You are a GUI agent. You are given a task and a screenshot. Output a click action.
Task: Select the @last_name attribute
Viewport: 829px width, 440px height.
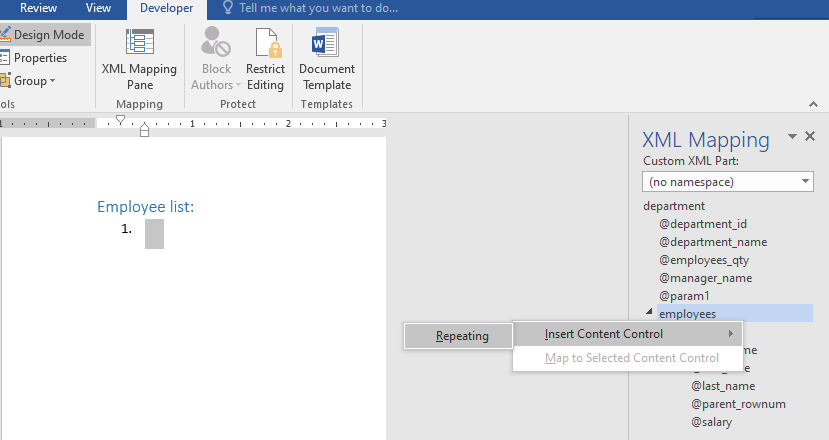(723, 386)
